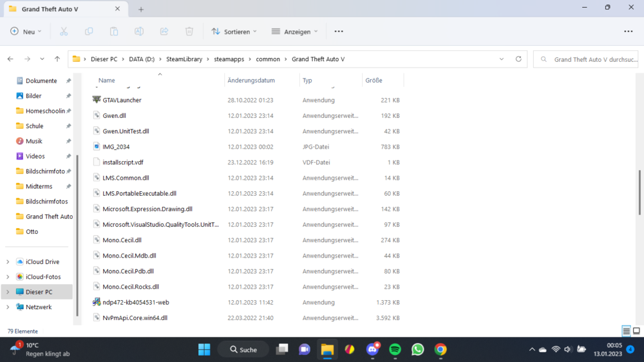Select the Grand Theft Auto V tab
644x362 pixels.
[x=66, y=9]
